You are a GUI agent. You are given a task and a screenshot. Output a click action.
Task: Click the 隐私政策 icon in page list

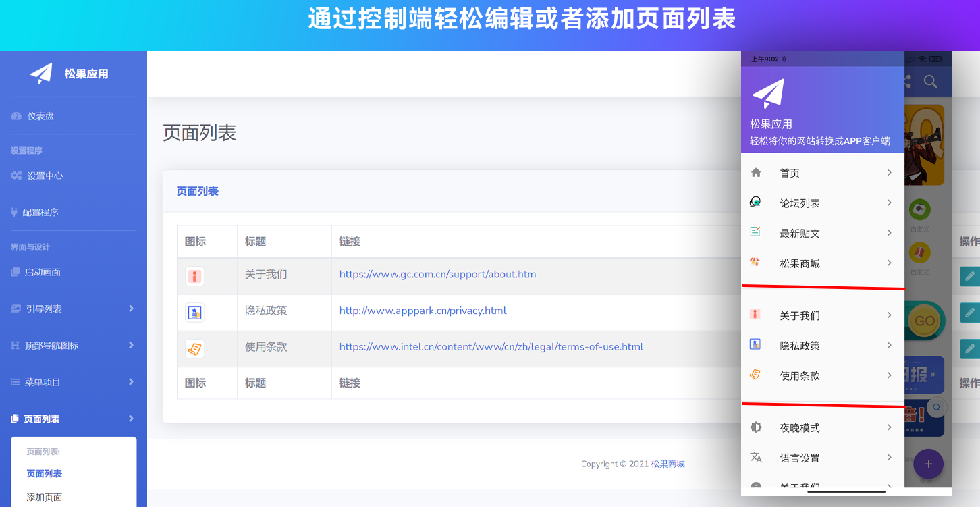click(x=194, y=313)
